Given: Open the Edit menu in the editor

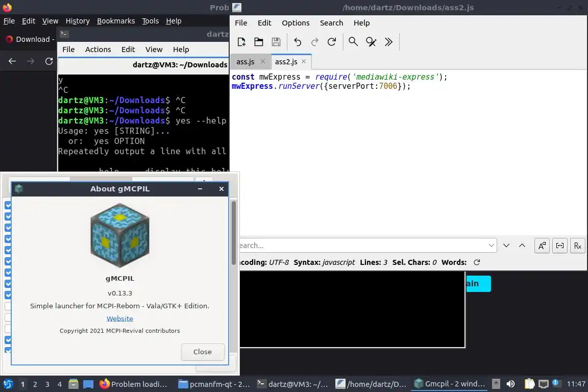Looking at the screenshot, I should (x=264, y=23).
